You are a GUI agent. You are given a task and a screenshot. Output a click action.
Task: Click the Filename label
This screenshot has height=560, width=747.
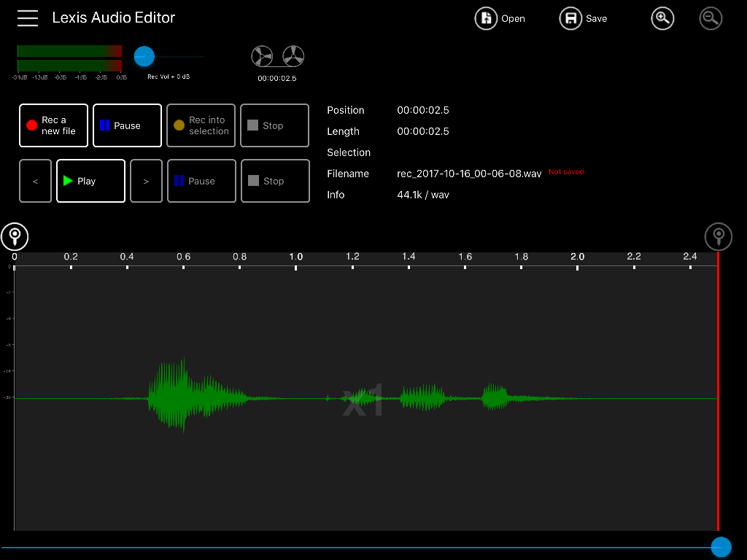(348, 174)
